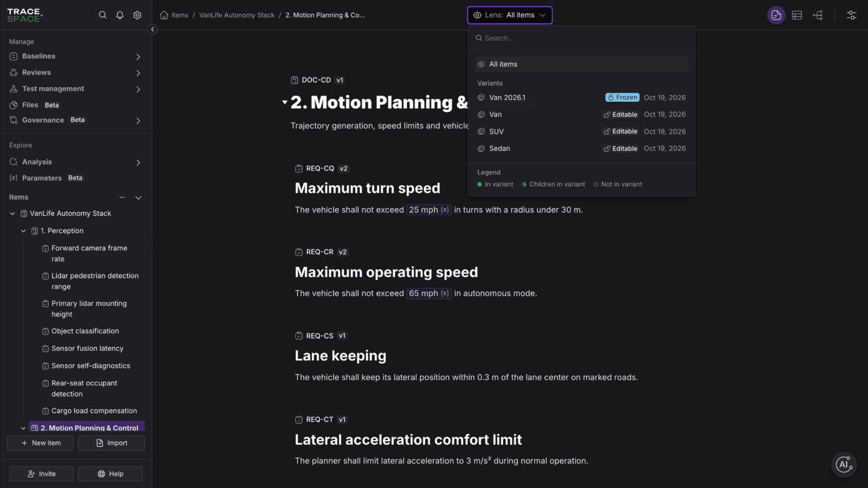Open Cargo load compensation item
Viewport: 868px width, 488px height.
[x=94, y=411]
